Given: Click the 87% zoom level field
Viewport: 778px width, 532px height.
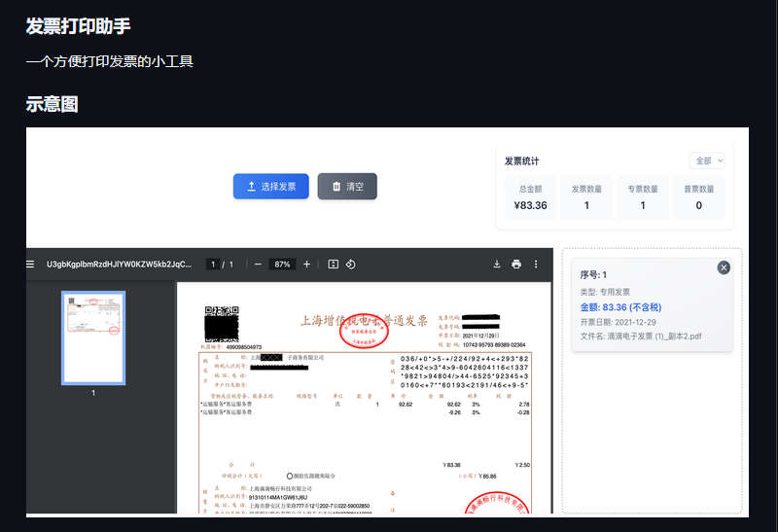Looking at the screenshot, I should pyautogui.click(x=282, y=264).
